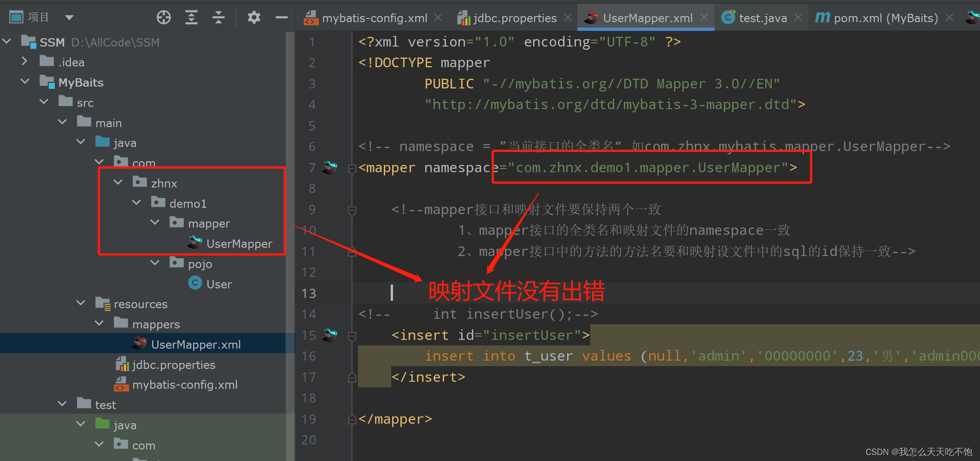Click the demo1 package folder icon
The width and height of the screenshot is (980, 461).
(158, 202)
